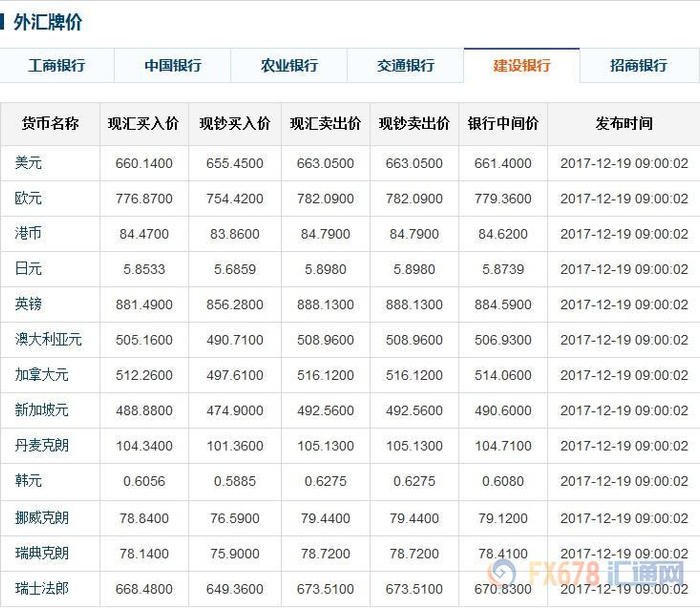Select the 5.6859 yen cash buy rate
The height and width of the screenshot is (608, 700).
(x=235, y=269)
